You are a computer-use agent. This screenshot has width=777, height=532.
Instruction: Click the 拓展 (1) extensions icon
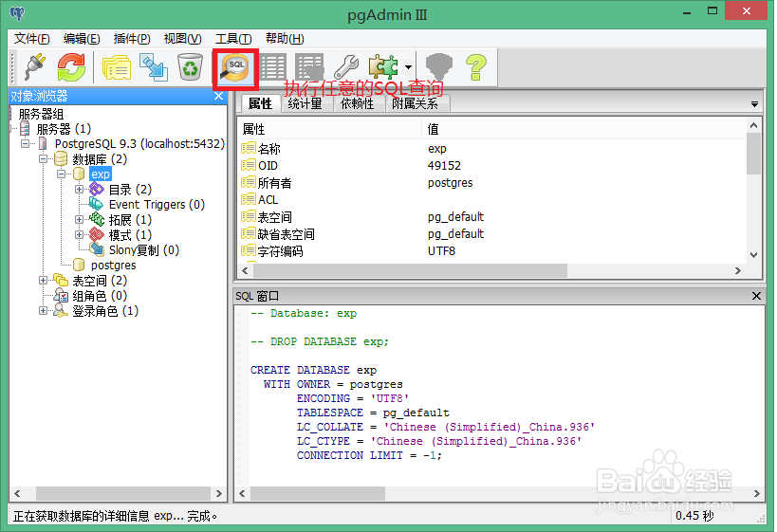click(97, 219)
